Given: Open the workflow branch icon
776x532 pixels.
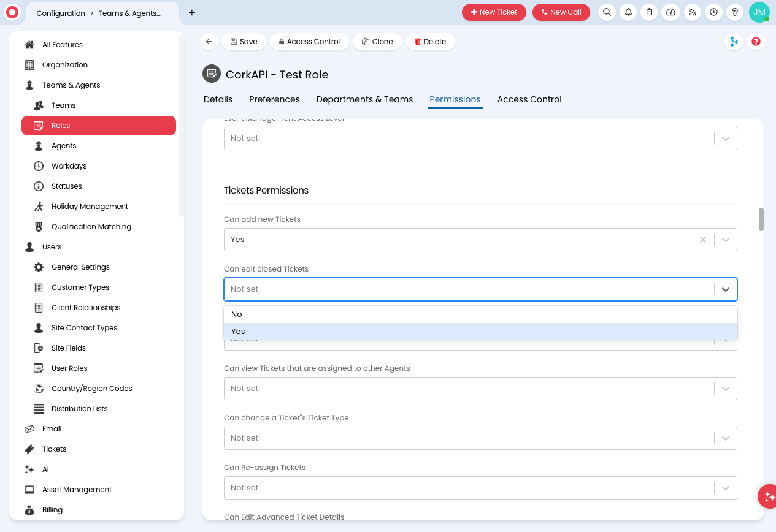Looking at the screenshot, I should point(733,42).
